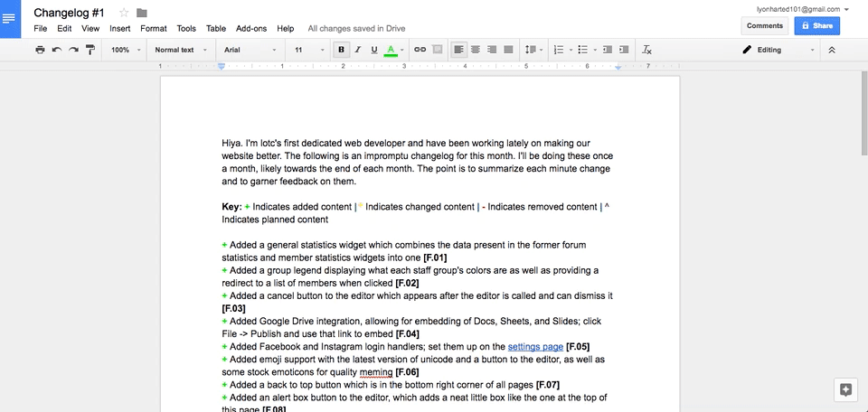Justify the text
Image resolution: width=868 pixels, height=412 pixels.
[x=508, y=50]
